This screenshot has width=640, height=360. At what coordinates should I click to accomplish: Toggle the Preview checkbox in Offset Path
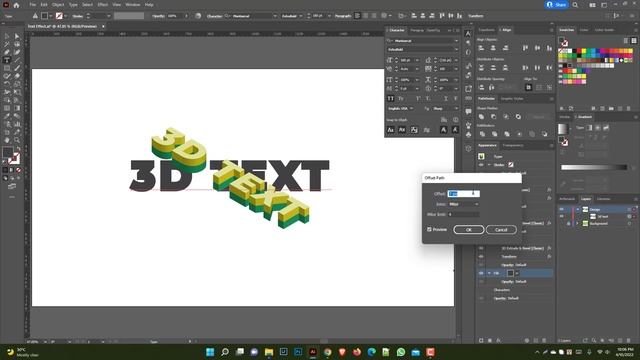[429, 229]
